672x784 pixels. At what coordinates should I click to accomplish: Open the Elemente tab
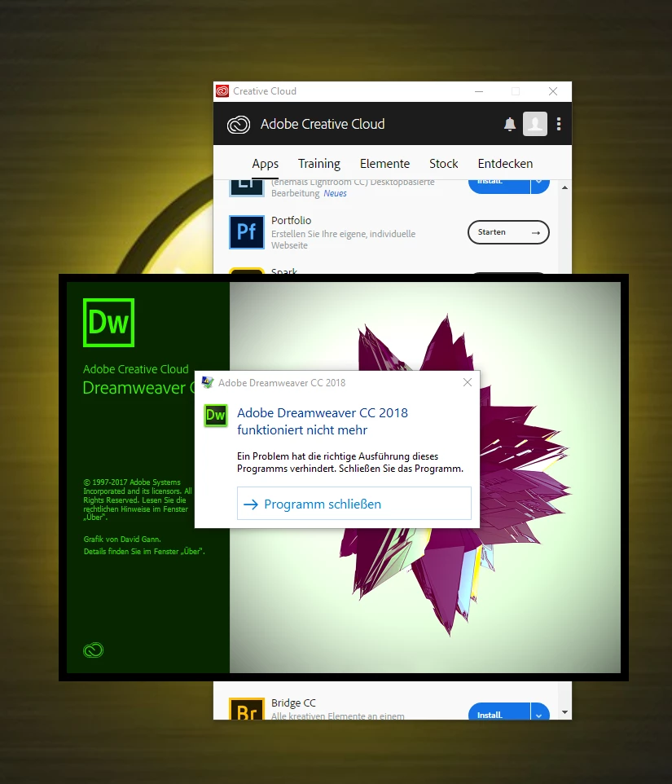pyautogui.click(x=384, y=164)
